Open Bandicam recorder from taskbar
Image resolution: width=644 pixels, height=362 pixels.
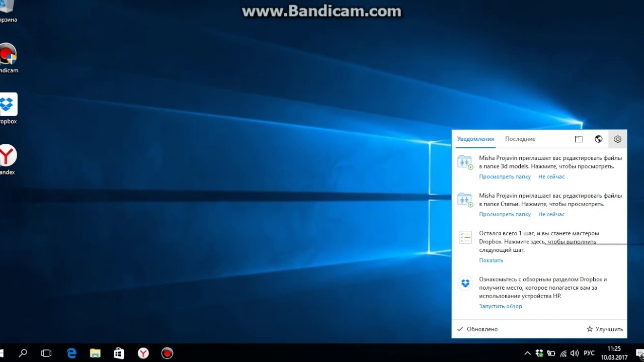[167, 353]
